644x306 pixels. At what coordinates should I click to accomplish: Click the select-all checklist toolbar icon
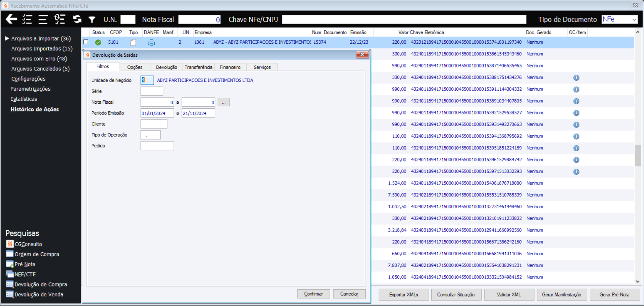click(27, 19)
